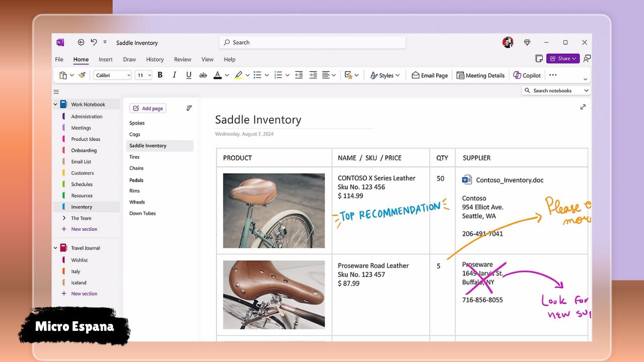Click the Undo arrow in title bar

coord(94,43)
